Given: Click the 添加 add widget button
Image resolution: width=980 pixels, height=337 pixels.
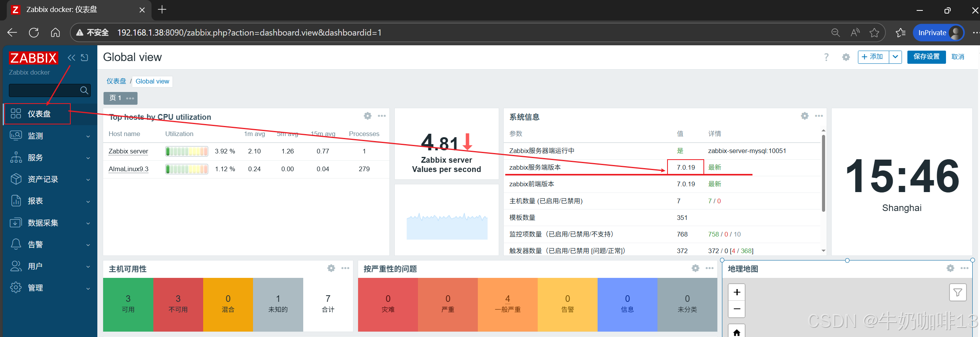Looking at the screenshot, I should point(873,57).
